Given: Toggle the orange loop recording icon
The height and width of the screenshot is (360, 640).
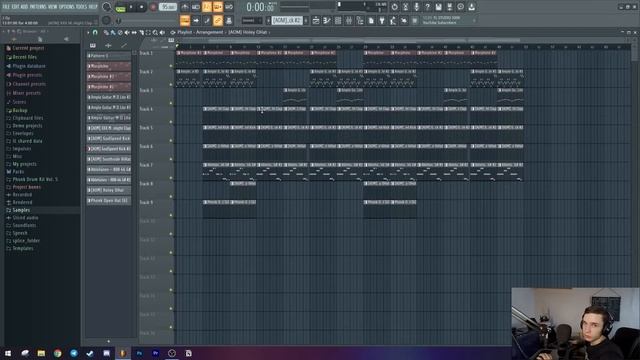Looking at the screenshot, I should (218, 7).
